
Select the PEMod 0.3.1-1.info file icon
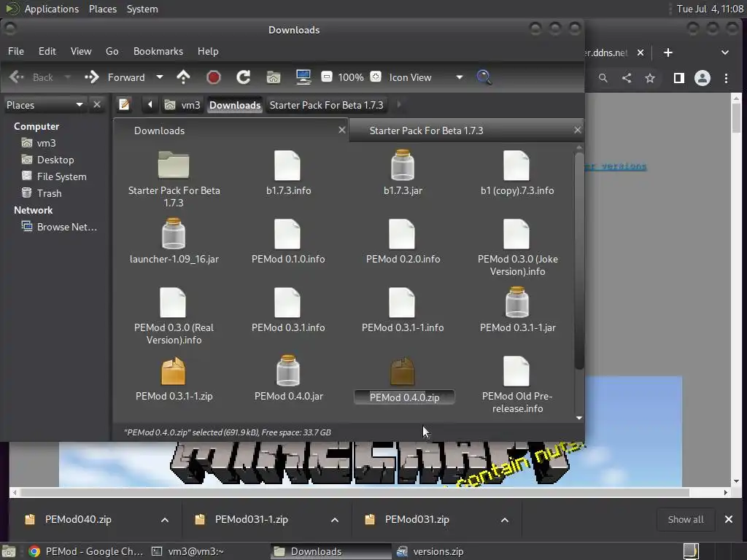click(x=402, y=303)
